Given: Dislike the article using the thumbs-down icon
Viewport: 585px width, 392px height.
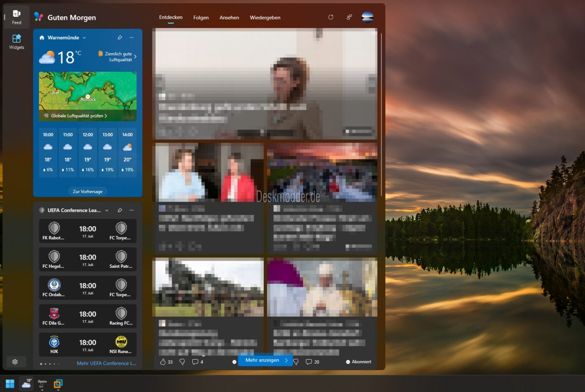Looking at the screenshot, I should (x=182, y=362).
